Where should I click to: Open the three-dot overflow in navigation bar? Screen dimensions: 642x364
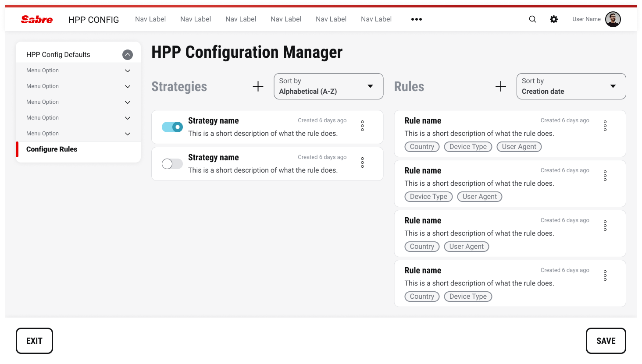[417, 19]
